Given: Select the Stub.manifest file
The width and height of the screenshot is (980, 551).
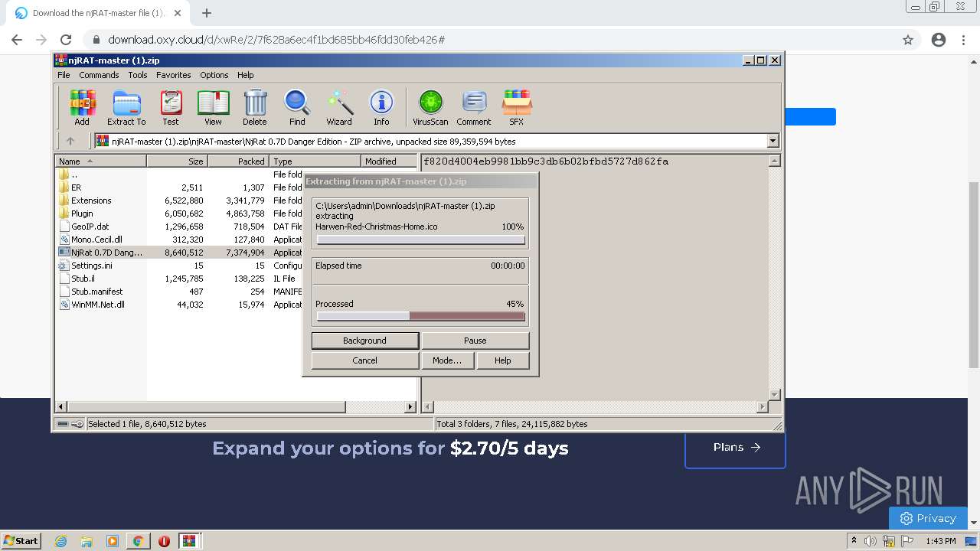Looking at the screenshot, I should [x=96, y=292].
